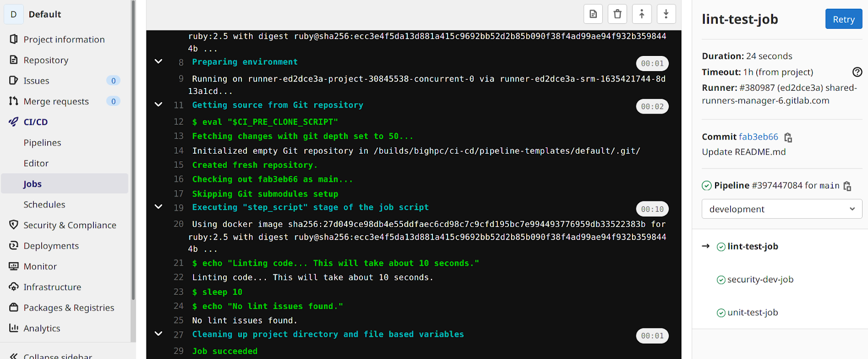Click log line number 14

[x=178, y=150]
